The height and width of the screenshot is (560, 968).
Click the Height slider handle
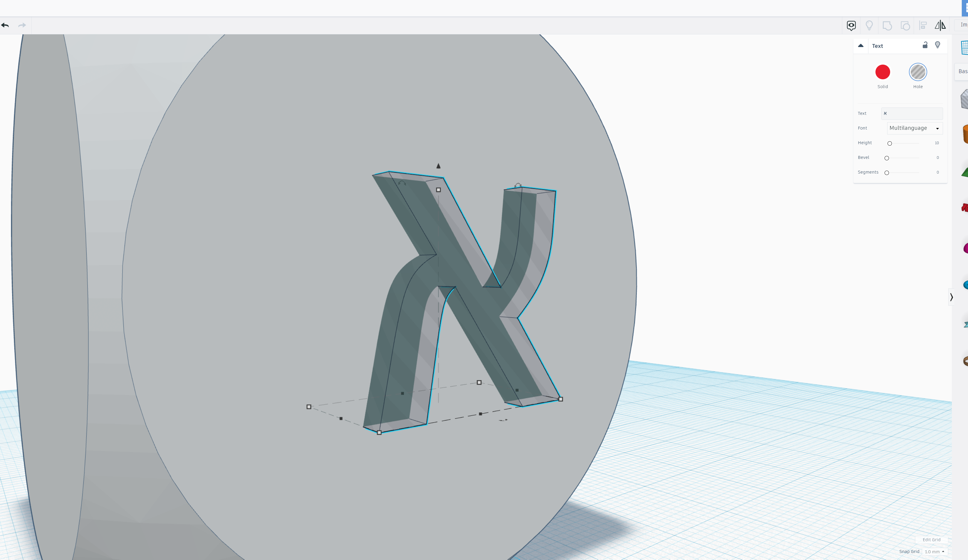889,143
